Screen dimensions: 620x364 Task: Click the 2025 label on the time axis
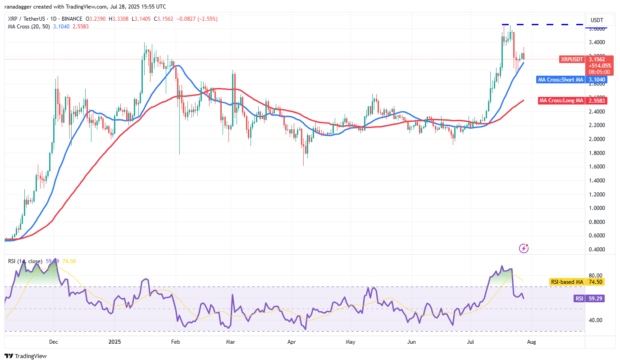115,342
